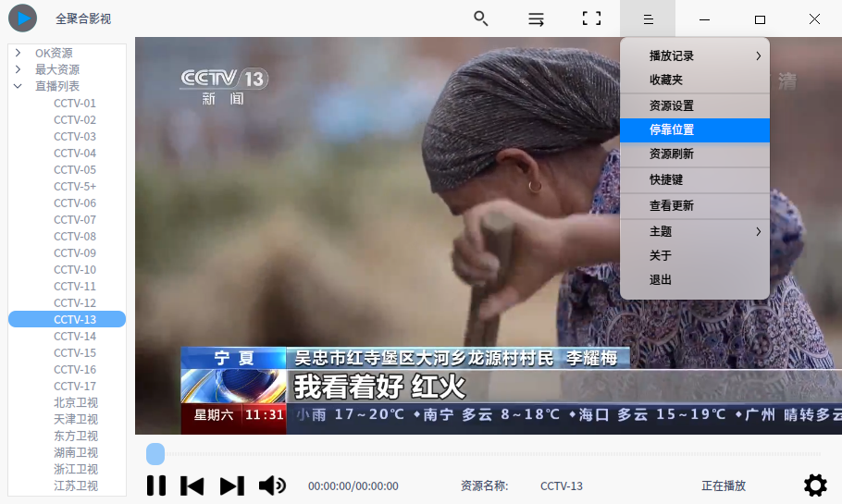Open the playlist list icon in title bar
This screenshot has height=504, width=842.
coord(536,18)
